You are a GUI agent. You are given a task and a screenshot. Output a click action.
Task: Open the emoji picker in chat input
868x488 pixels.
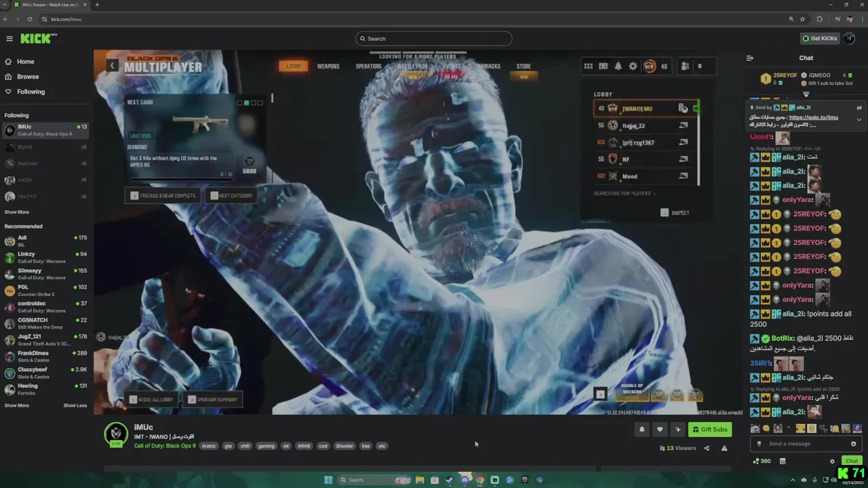(853, 443)
